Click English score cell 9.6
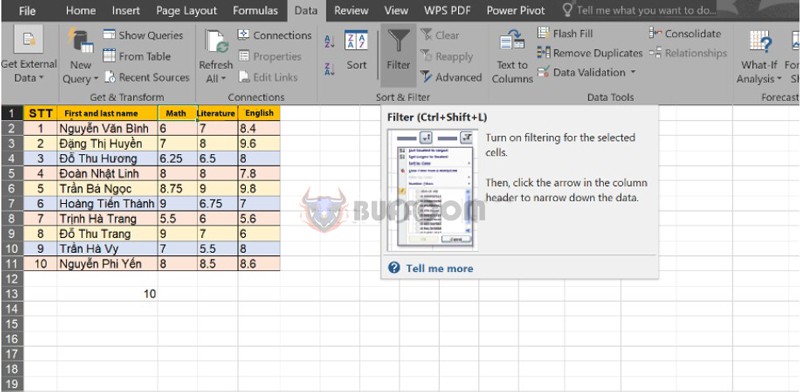The width and height of the screenshot is (800, 392). coord(259,143)
